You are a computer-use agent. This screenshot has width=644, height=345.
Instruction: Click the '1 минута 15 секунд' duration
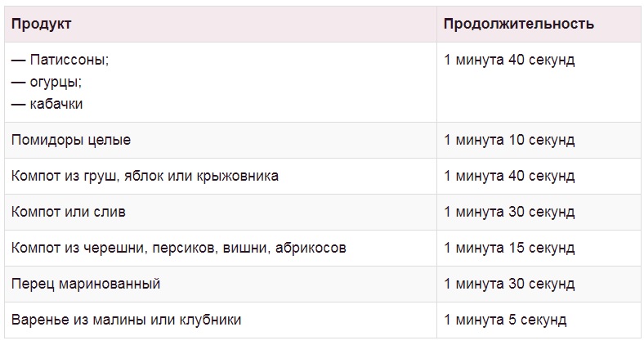click(x=509, y=248)
